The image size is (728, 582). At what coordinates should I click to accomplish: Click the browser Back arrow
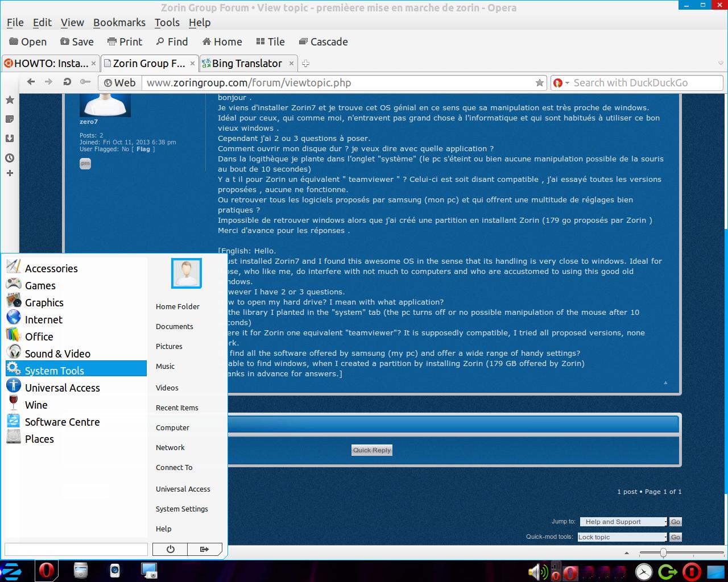pos(31,82)
